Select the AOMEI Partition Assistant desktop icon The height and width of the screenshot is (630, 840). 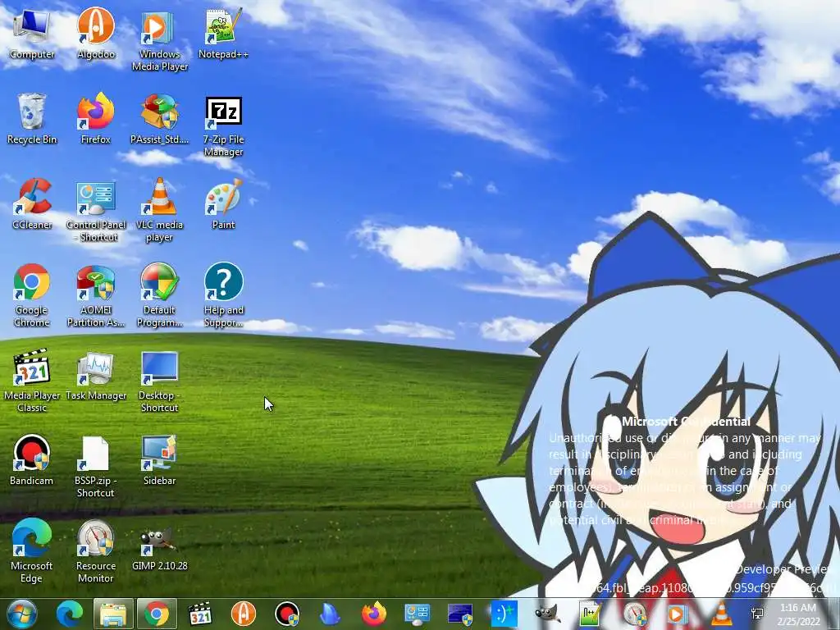(96, 295)
